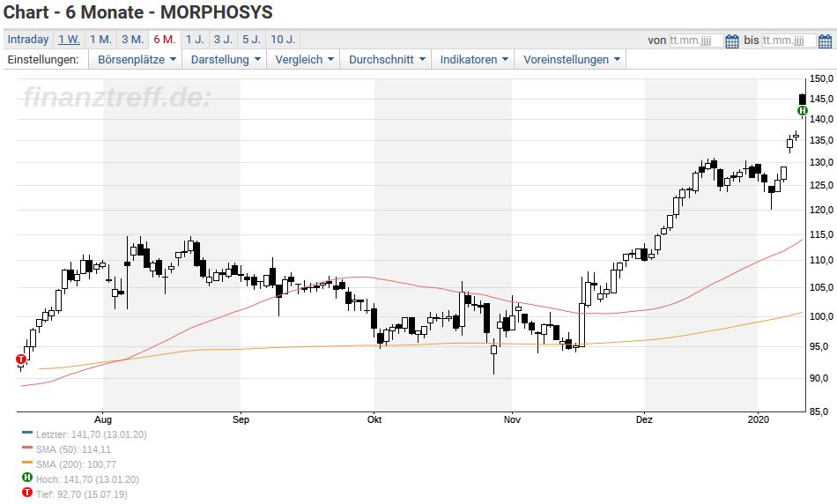Click the 'Letzter: 141,70 (13.01.20)' legend entry
This screenshot has width=837, height=504.
(92, 434)
